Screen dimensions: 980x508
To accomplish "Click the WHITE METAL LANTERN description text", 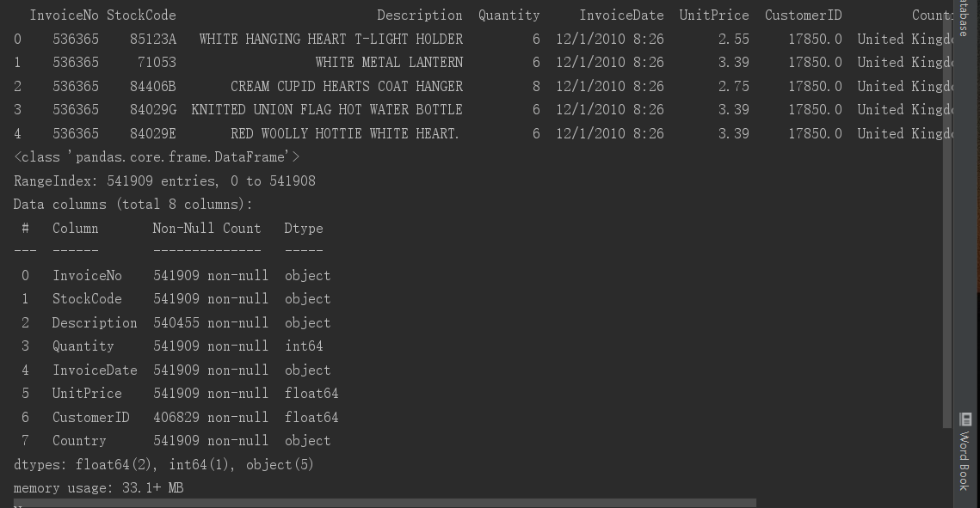I will point(389,62).
